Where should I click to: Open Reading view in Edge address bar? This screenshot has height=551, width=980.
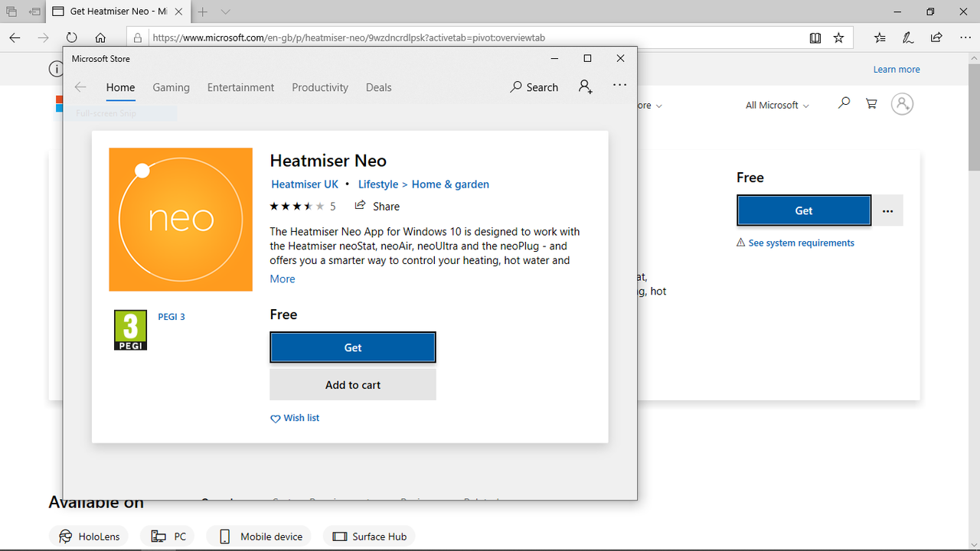(815, 37)
